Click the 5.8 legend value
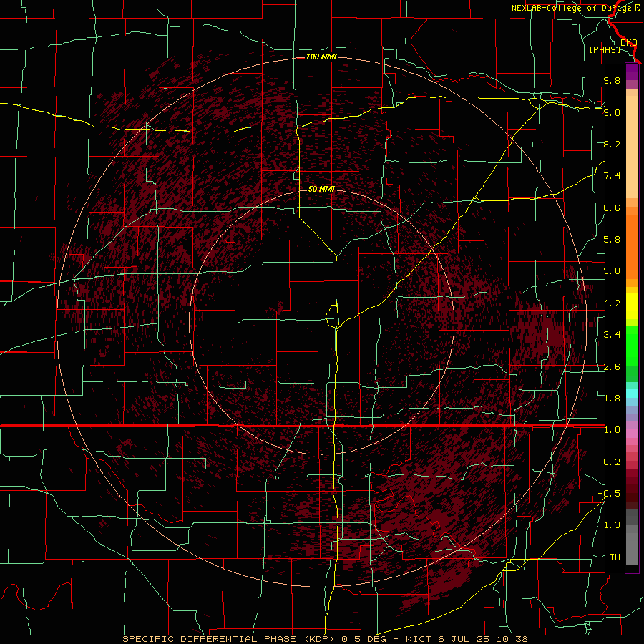Image resolution: width=644 pixels, height=644 pixels. click(x=612, y=240)
